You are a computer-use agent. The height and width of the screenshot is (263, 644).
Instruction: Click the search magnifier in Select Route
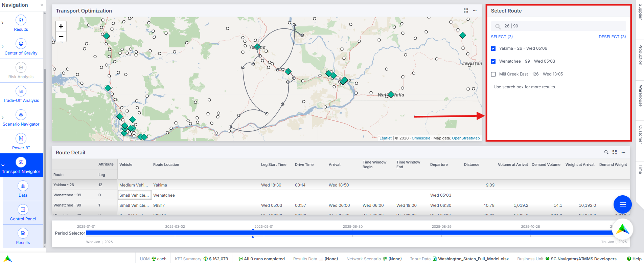coord(498,26)
